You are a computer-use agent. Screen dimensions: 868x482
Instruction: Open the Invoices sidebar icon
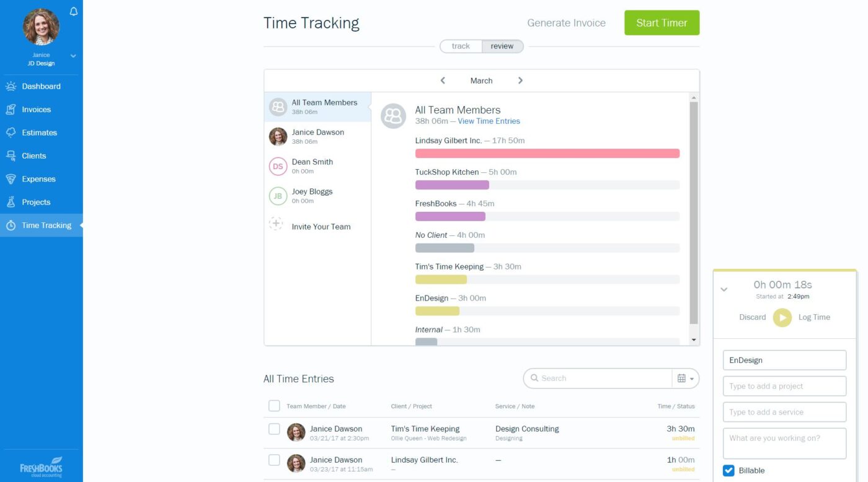click(11, 110)
